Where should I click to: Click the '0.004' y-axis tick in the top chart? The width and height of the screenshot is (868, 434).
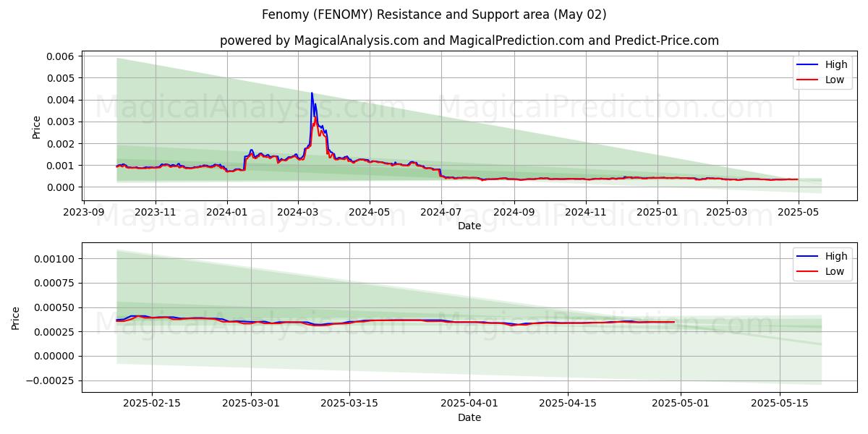(62, 100)
